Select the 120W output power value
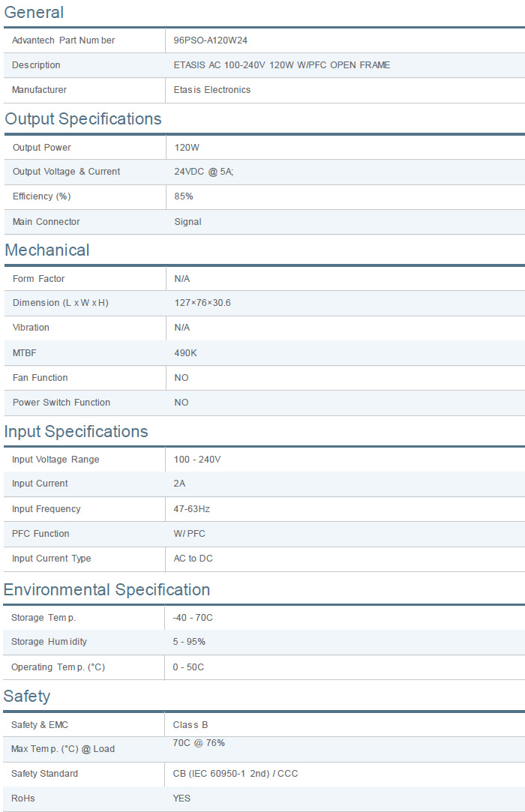This screenshot has height=812, width=525. [x=187, y=148]
